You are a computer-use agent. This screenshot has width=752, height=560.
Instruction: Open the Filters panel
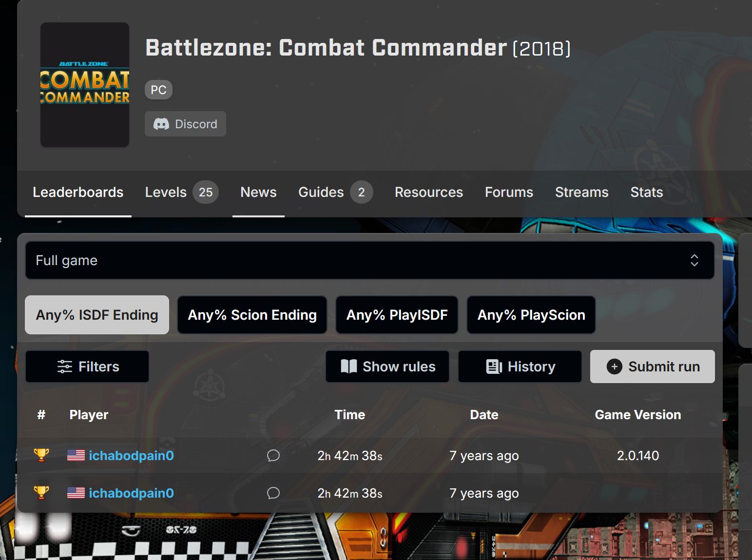(x=87, y=367)
